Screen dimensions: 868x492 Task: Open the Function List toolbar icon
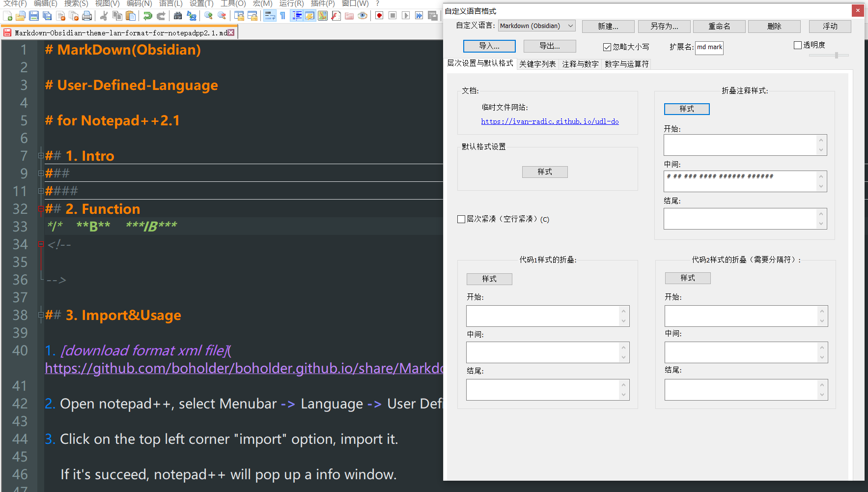click(x=336, y=16)
